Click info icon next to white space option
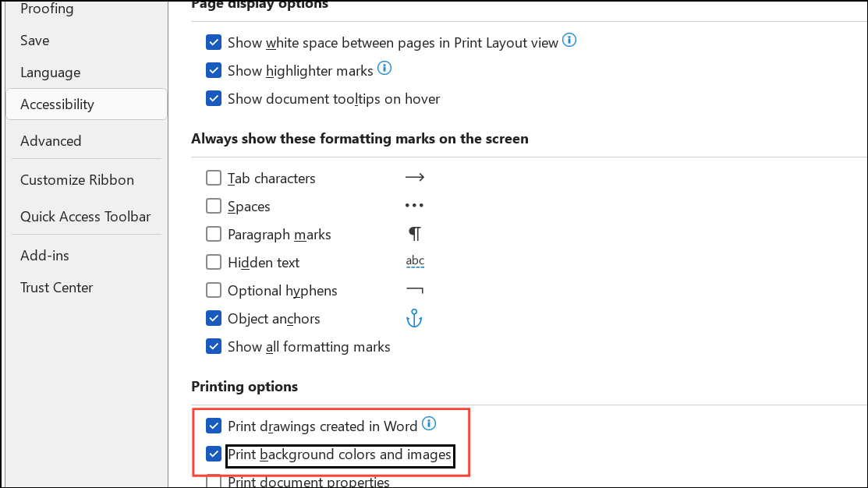Image resolution: width=868 pixels, height=488 pixels. pyautogui.click(x=569, y=41)
